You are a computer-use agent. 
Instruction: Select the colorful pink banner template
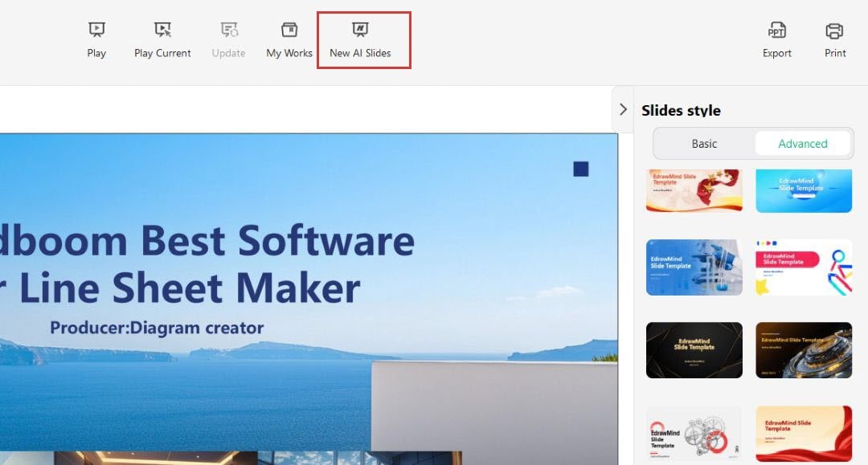click(804, 267)
